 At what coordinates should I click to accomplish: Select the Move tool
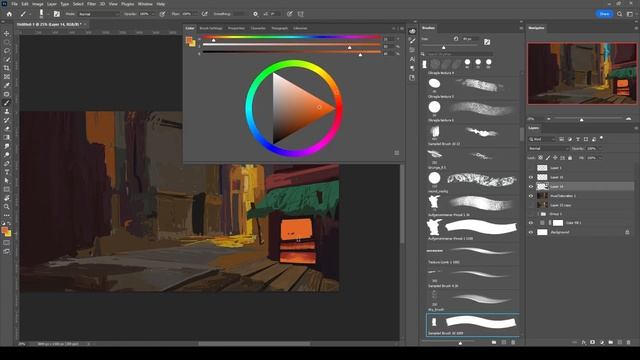click(7, 33)
